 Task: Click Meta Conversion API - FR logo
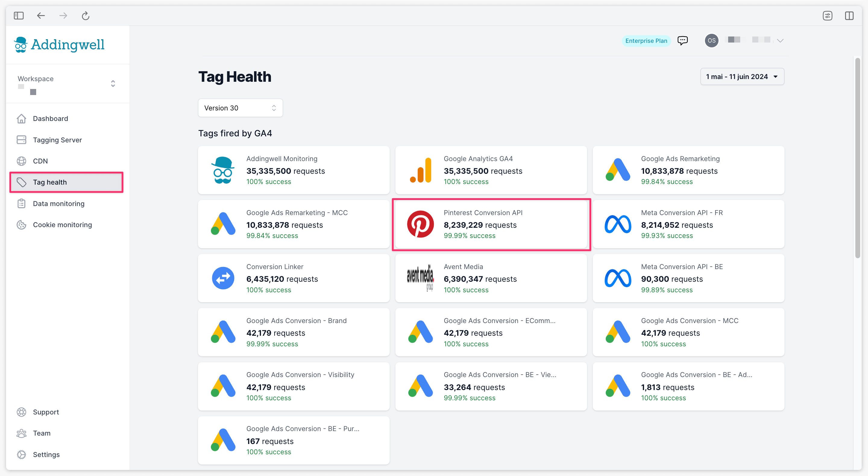click(x=618, y=224)
